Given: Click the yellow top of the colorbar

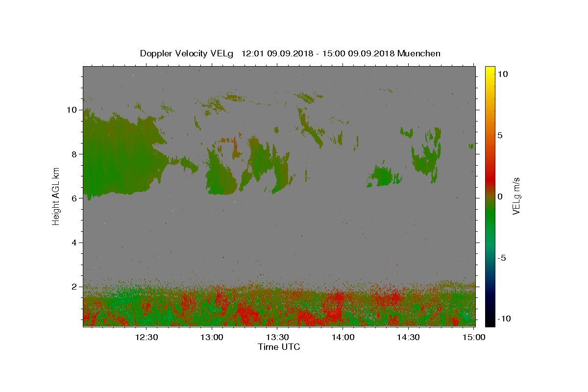Looking at the screenshot, I should coord(490,71).
